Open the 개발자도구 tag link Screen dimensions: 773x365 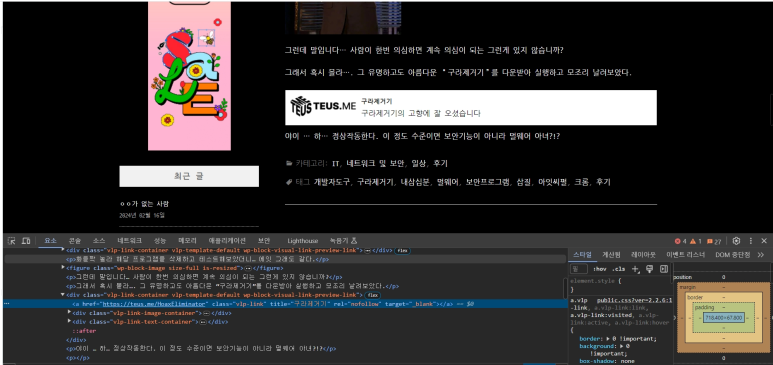tap(332, 182)
